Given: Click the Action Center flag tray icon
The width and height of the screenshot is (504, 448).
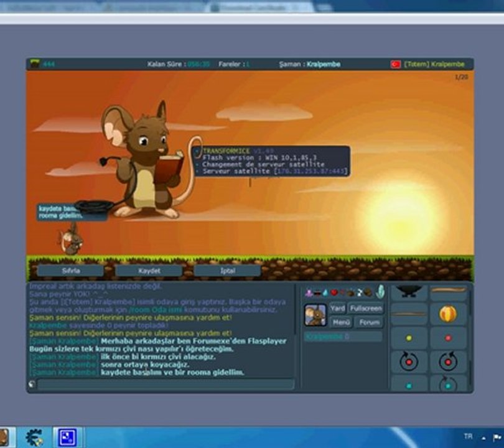Looking at the screenshot, I should click(x=497, y=437).
